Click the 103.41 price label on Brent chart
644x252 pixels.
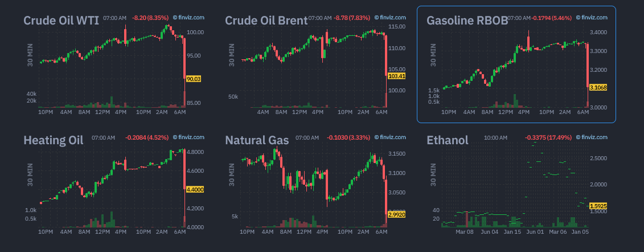(396, 76)
